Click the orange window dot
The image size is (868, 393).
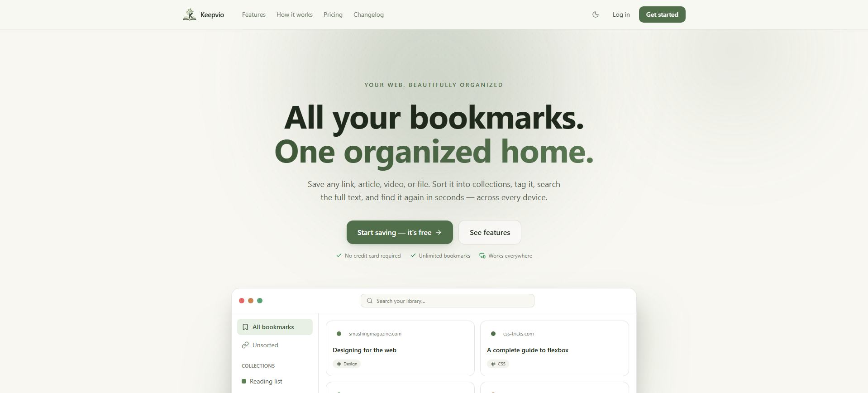pyautogui.click(x=251, y=301)
